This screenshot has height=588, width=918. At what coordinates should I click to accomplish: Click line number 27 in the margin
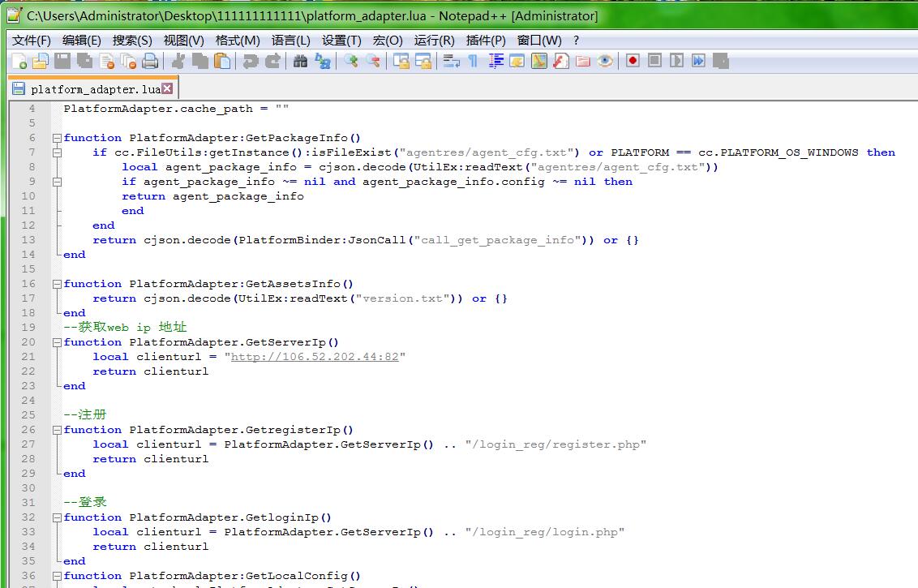tap(28, 444)
